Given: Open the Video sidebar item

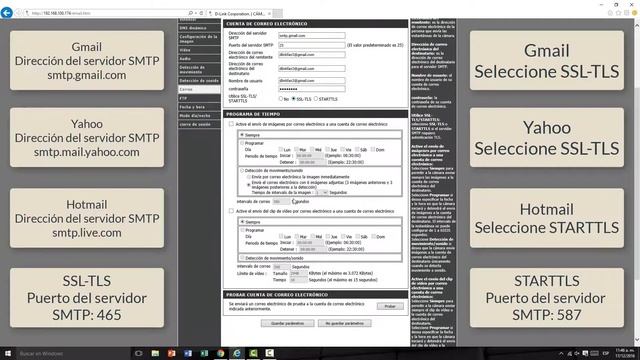Looking at the screenshot, I should coord(199,50).
